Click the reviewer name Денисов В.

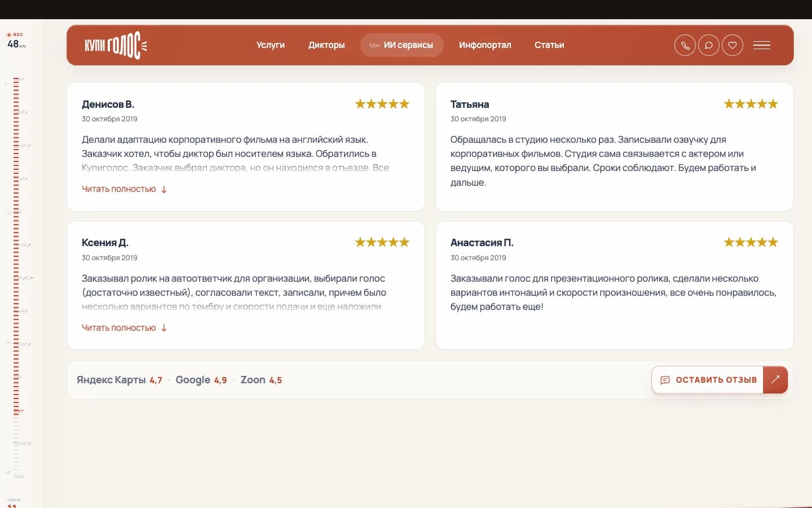[108, 104]
